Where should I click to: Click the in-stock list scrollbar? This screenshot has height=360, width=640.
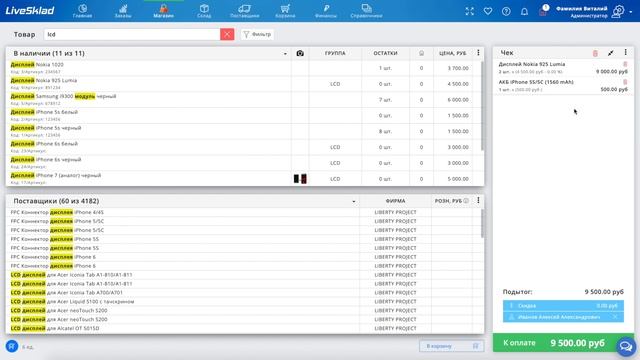(x=482, y=106)
